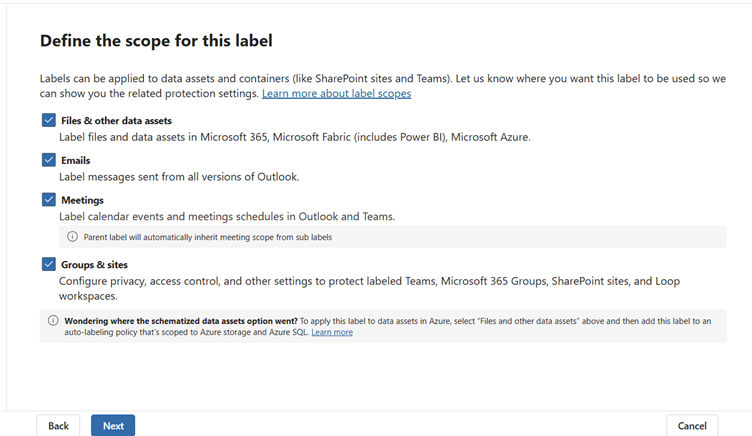Proceed by clicking the Next button
Viewport: 752px width, 436px height.
(x=113, y=426)
